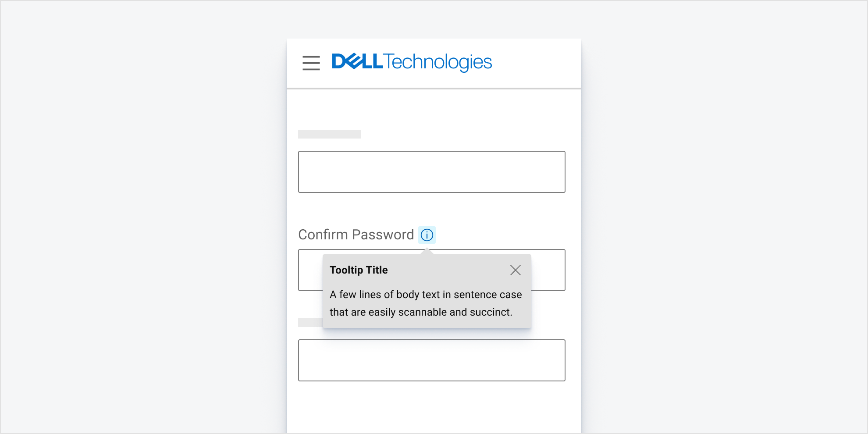Click the word Technologies in the header logo
This screenshot has width=868, height=434.
click(438, 62)
